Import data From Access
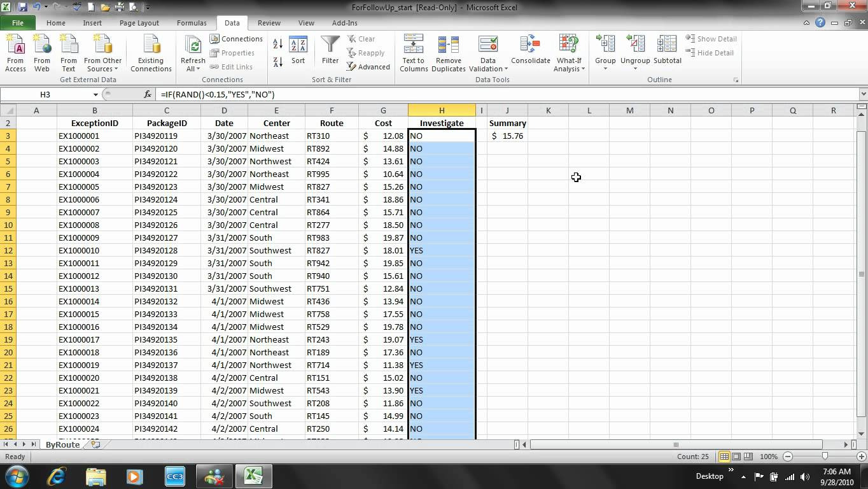The image size is (868, 489). click(x=15, y=53)
